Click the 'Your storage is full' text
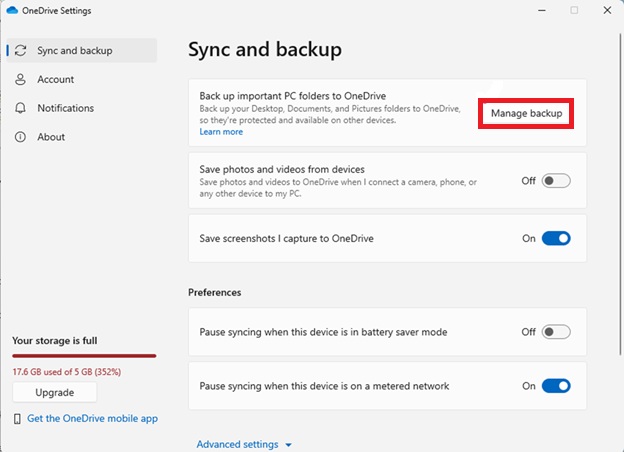 (55, 341)
